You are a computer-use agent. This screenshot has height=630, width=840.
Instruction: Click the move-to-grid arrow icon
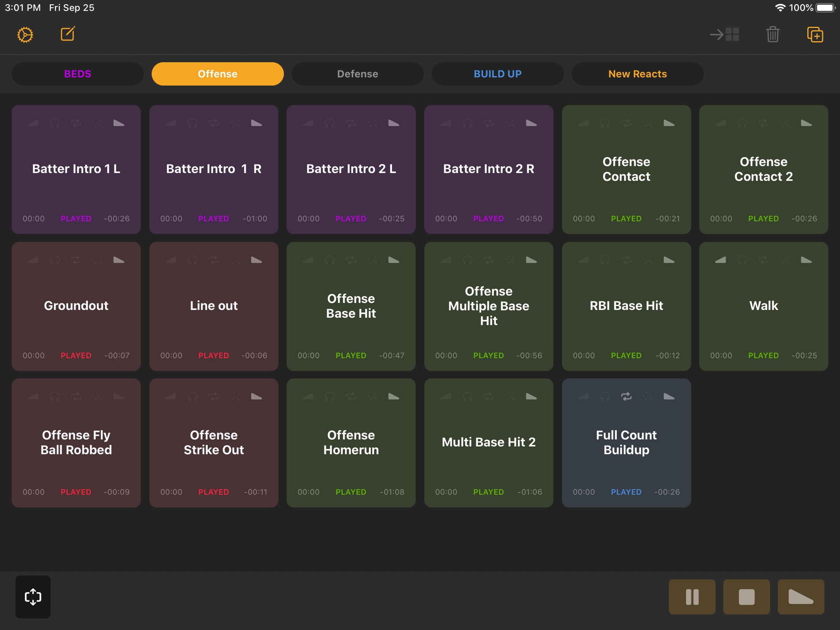(724, 35)
